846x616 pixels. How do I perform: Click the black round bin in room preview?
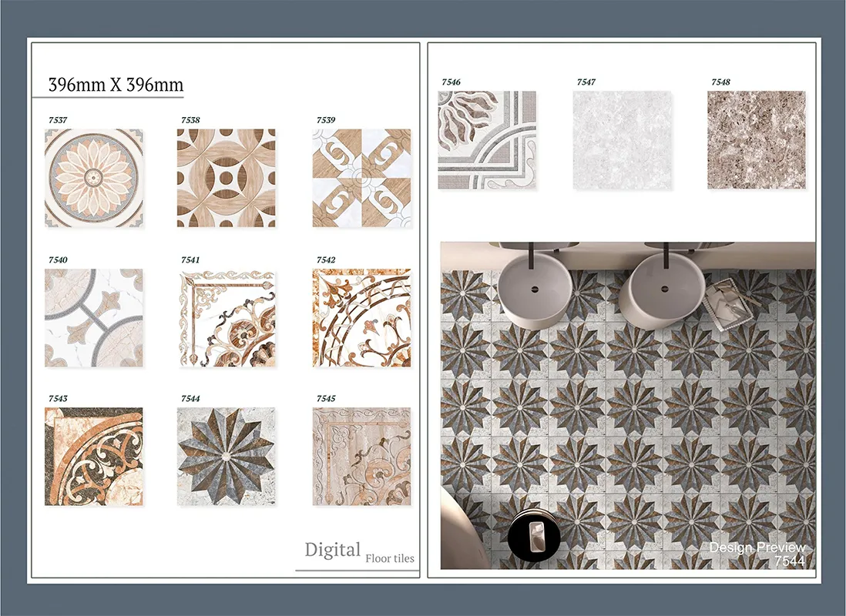click(535, 534)
